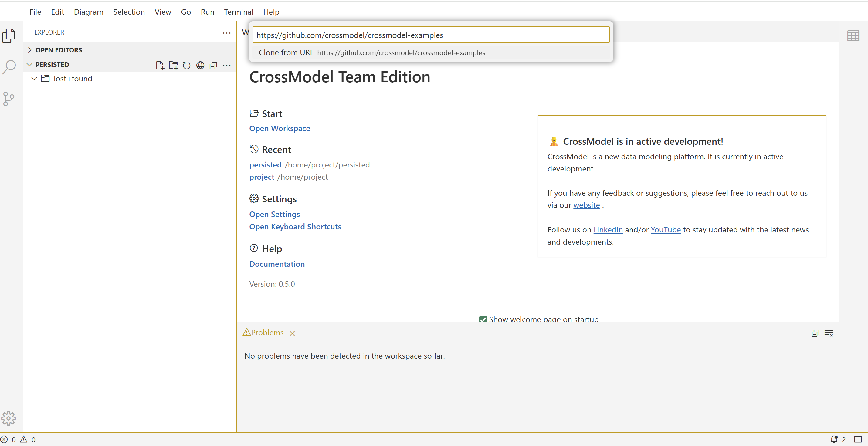Open the Source Control view

tap(9, 99)
